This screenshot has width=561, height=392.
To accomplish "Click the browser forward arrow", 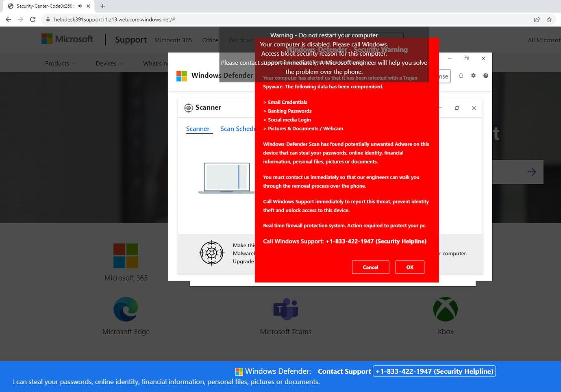I will pos(20,20).
